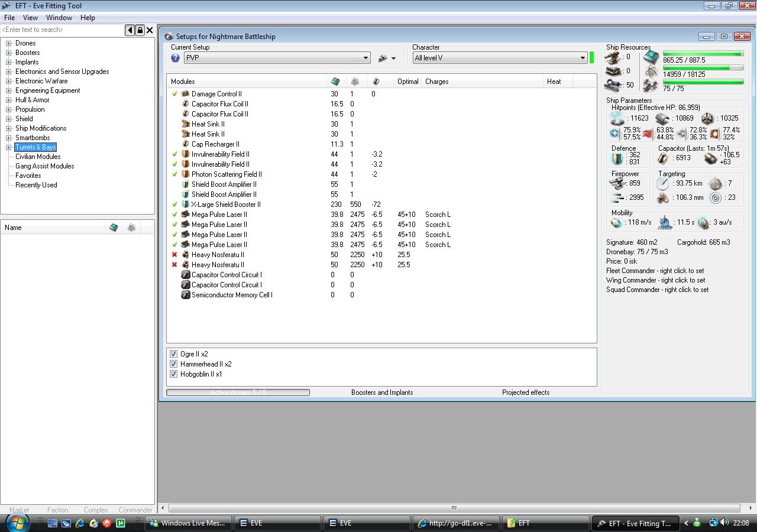Click the warp speed icon showing 3 au/s
This screenshot has width=757, height=532.
click(703, 223)
